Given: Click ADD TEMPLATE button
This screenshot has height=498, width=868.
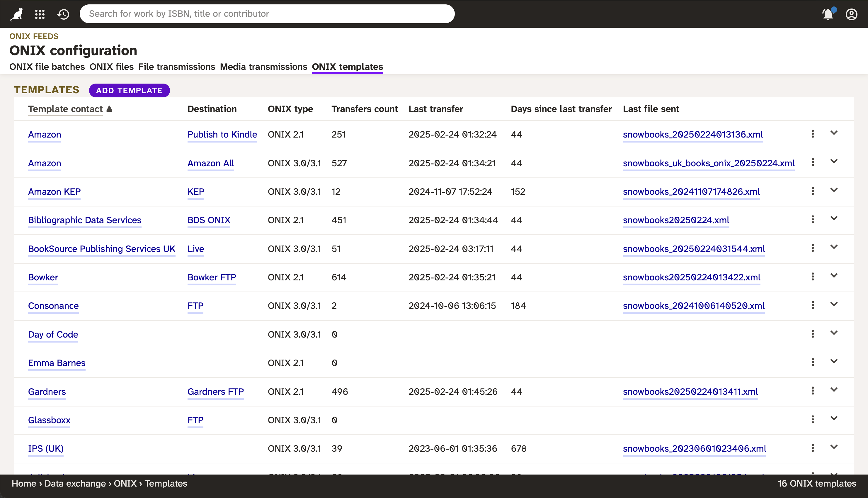Looking at the screenshot, I should click(x=128, y=90).
